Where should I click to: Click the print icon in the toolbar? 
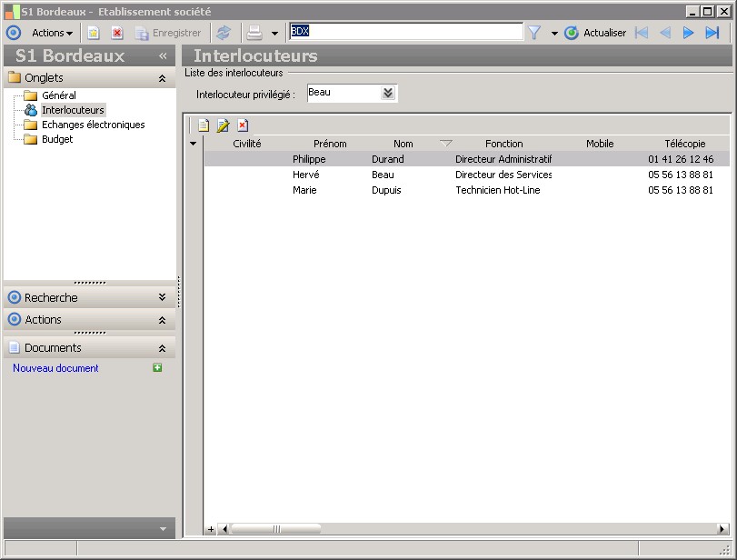click(x=255, y=33)
